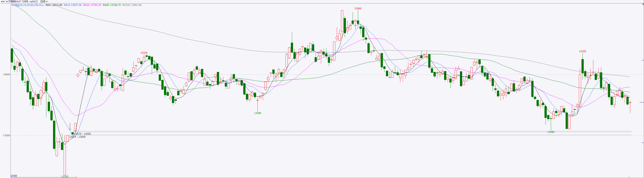This screenshot has height=178, width=644.
Task: Click the 14355 peak price label
Action: point(582,51)
